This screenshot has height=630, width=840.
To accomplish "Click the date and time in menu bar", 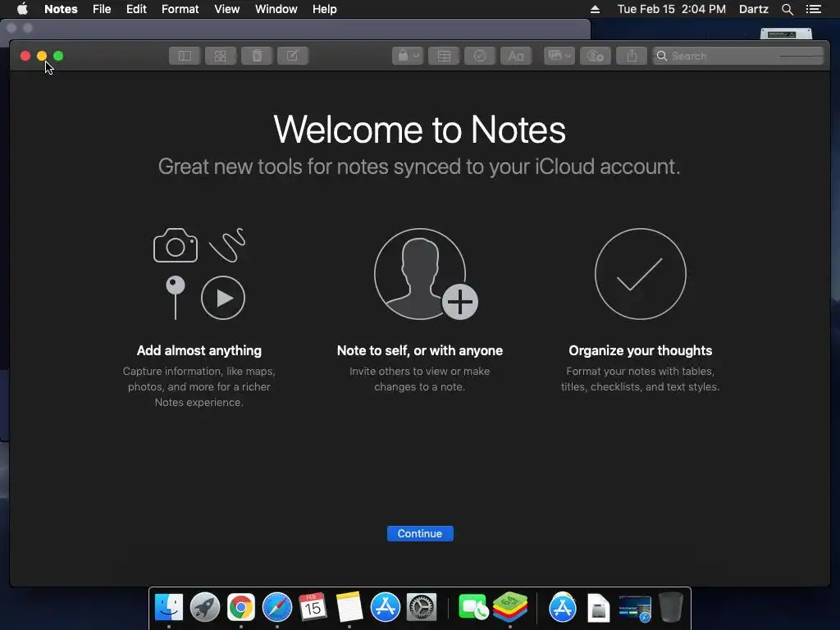I will [671, 9].
